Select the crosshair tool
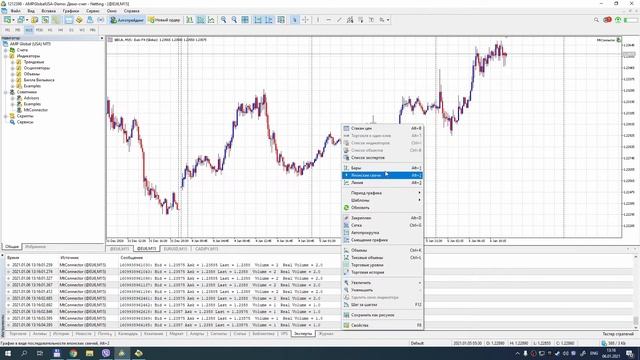 [305, 20]
